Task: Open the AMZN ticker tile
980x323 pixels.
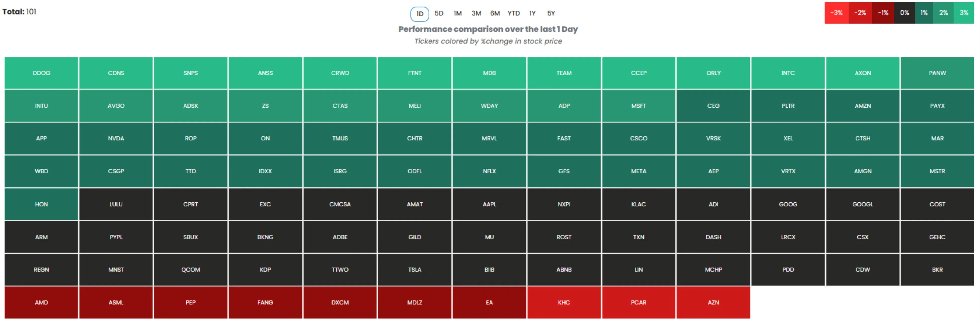Action: (x=863, y=106)
